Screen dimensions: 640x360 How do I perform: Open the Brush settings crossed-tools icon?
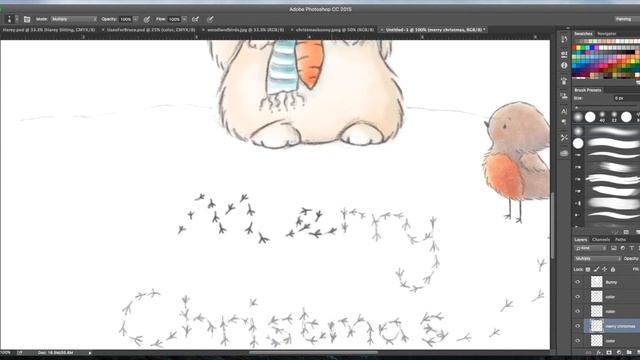(x=564, y=138)
